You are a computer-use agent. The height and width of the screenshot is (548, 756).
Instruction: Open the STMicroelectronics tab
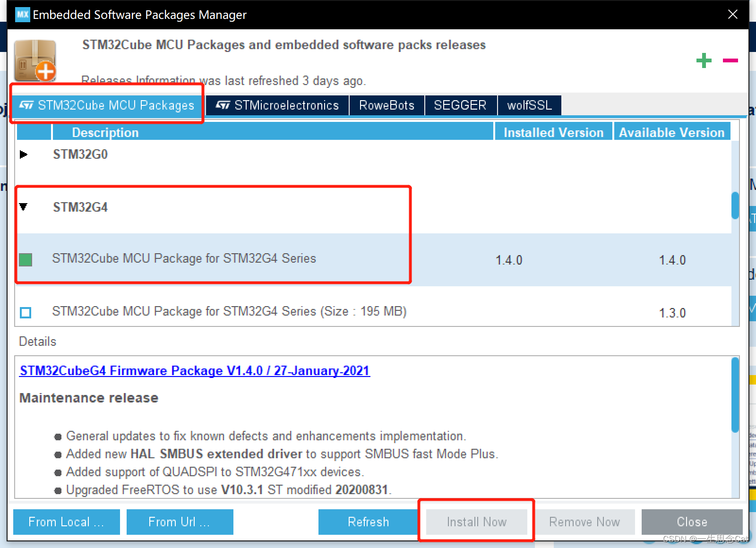(277, 105)
